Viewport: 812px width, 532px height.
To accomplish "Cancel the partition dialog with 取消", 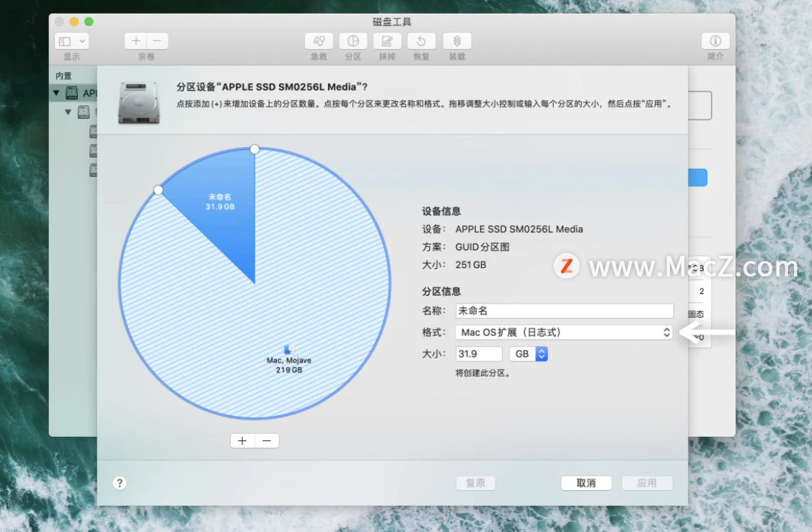I will [x=586, y=483].
